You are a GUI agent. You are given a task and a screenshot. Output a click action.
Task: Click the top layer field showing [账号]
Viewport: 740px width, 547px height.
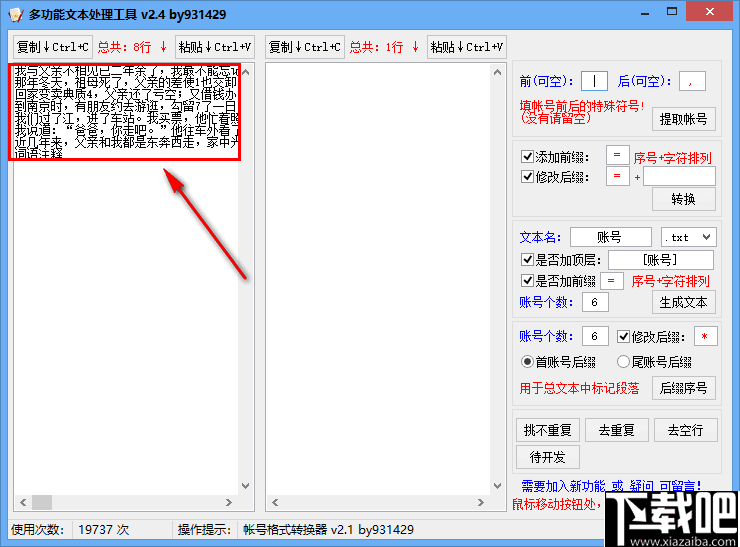coord(661,260)
